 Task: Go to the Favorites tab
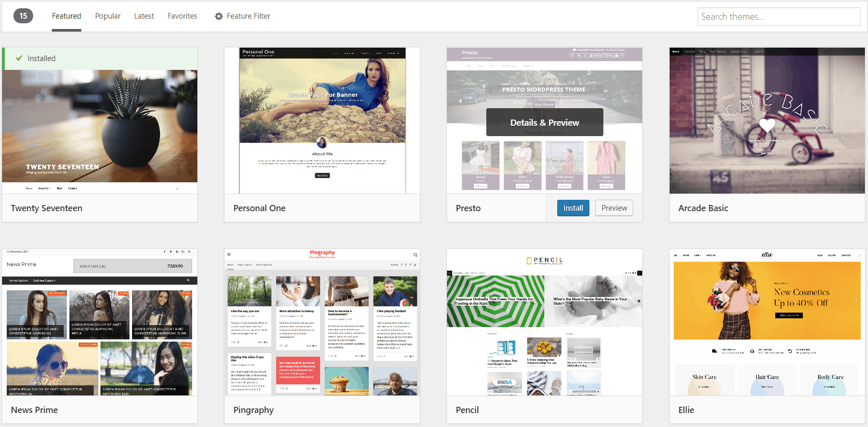click(182, 16)
